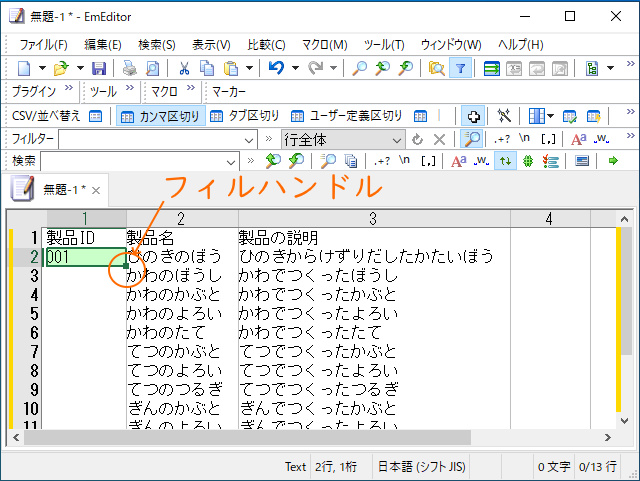Click the CSV icon with green checkmark
This screenshot has height=481, width=640.
(x=569, y=116)
